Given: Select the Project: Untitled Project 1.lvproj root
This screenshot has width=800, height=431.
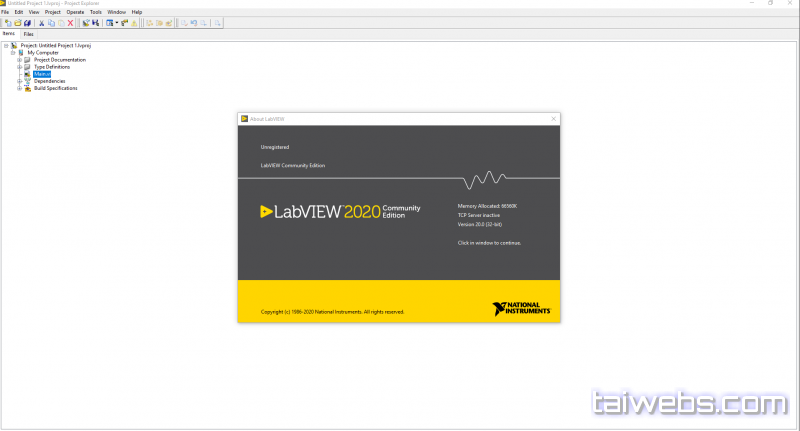Looking at the screenshot, I should [55, 46].
